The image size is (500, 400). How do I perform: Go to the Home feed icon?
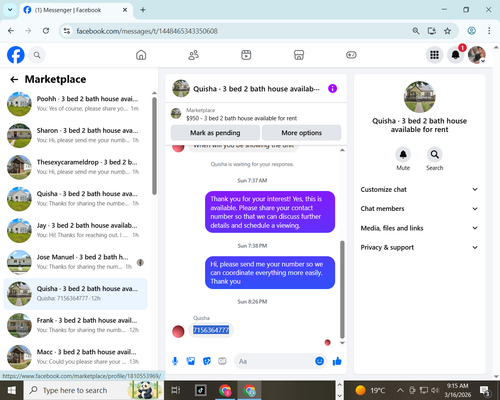(141, 55)
